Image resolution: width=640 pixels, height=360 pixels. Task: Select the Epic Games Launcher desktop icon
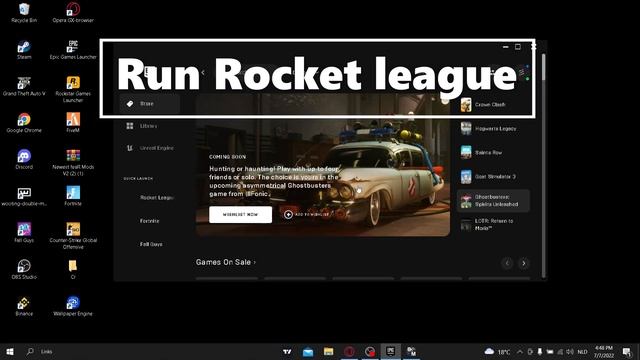[73, 49]
